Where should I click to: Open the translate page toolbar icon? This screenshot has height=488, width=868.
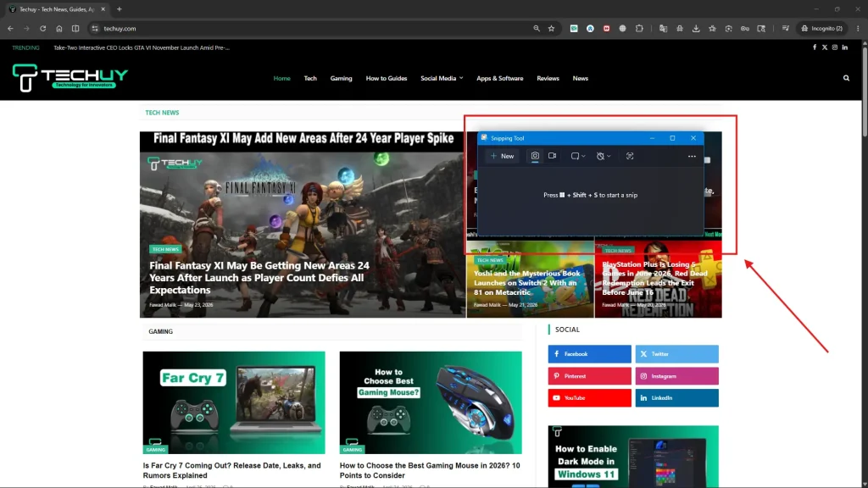click(x=663, y=28)
